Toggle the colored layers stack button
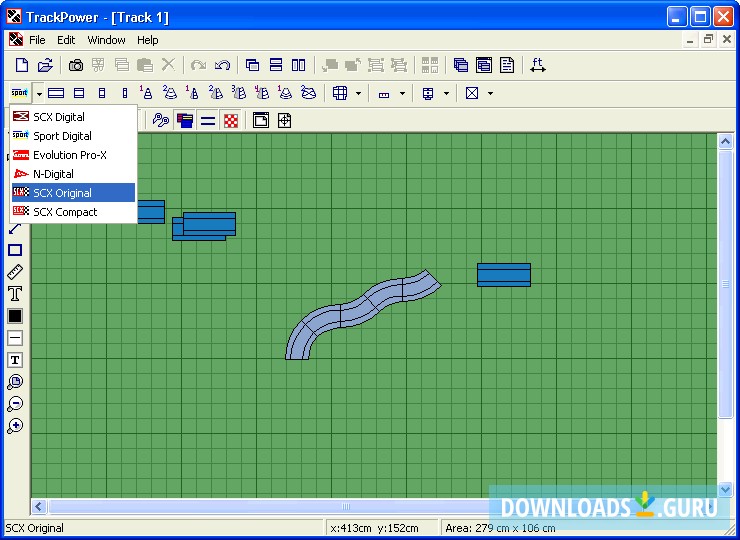Viewport: 740px width, 540px height. (185, 121)
